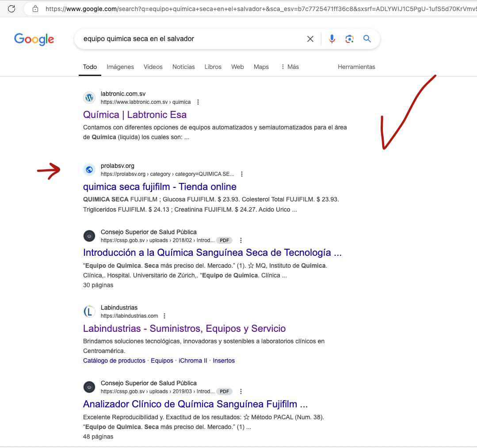Screen dimensions: 477x448
Task: Click the prolabsv.org site name
Action: pos(118,166)
